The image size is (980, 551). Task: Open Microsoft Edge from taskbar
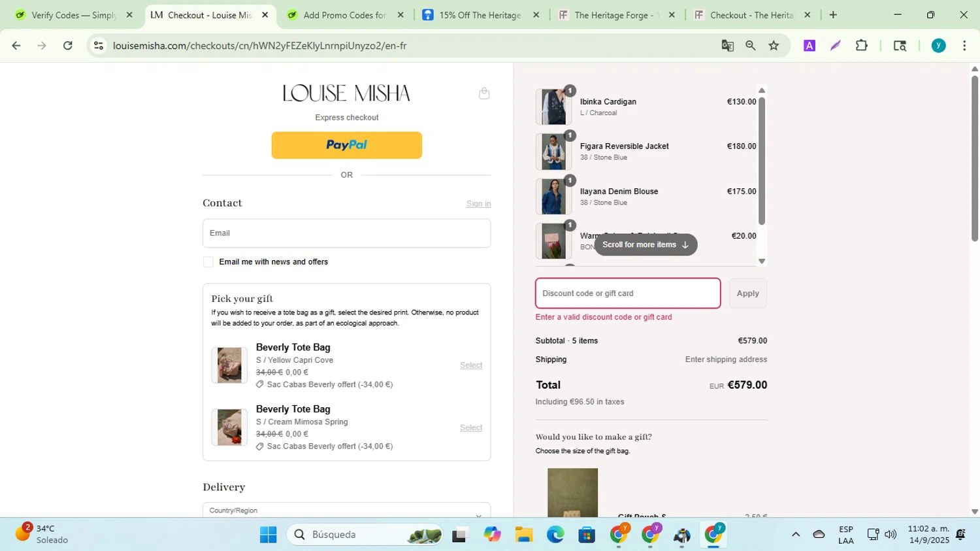[x=555, y=535]
